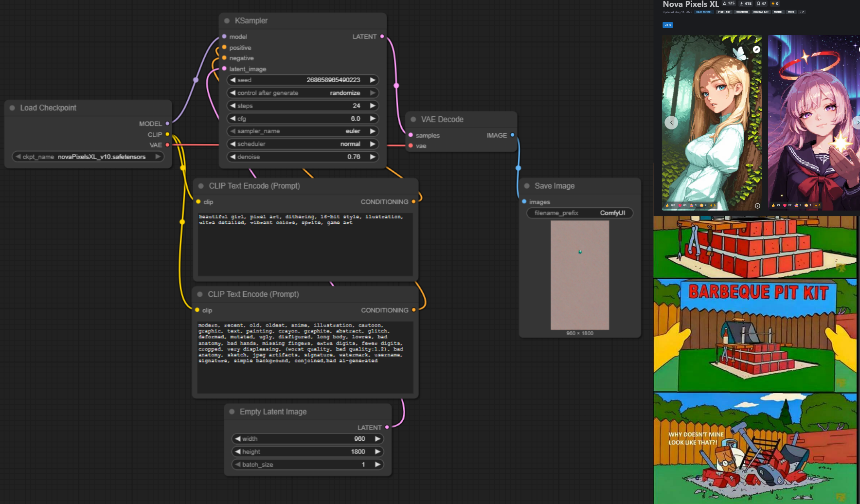The width and height of the screenshot is (860, 504).
Task: Click the bookmark 47 icon
Action: [758, 3]
